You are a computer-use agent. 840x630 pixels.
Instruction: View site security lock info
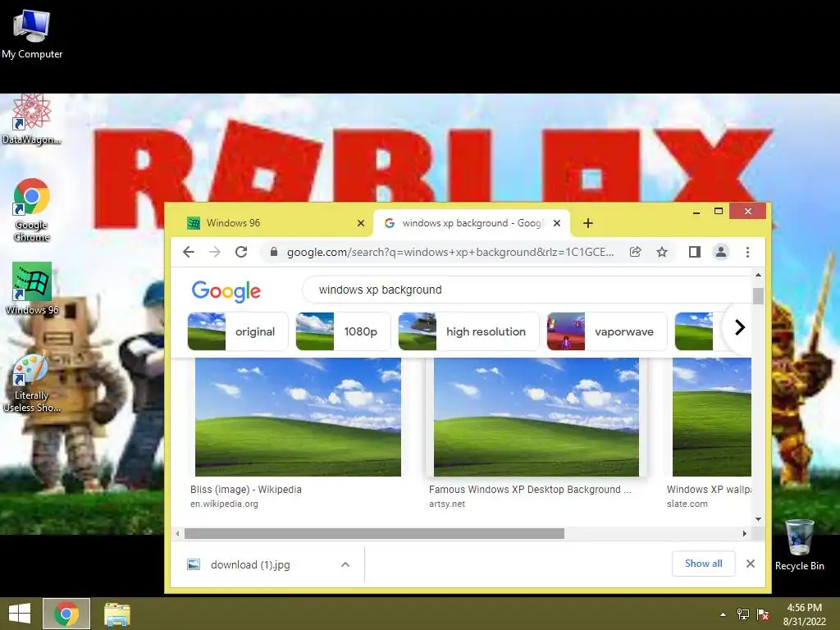[274, 252]
